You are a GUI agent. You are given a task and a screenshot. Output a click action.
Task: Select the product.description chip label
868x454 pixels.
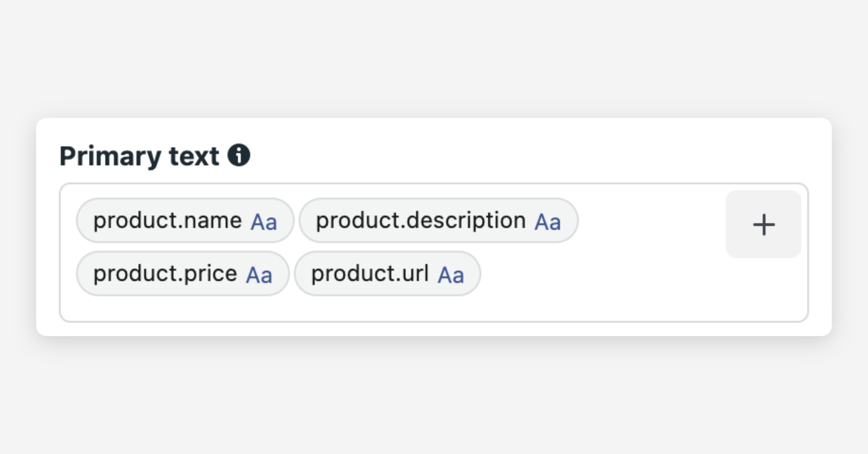tap(421, 220)
